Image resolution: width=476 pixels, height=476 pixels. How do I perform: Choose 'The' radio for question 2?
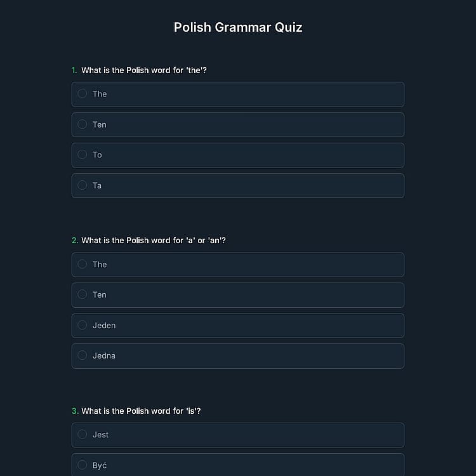(83, 264)
